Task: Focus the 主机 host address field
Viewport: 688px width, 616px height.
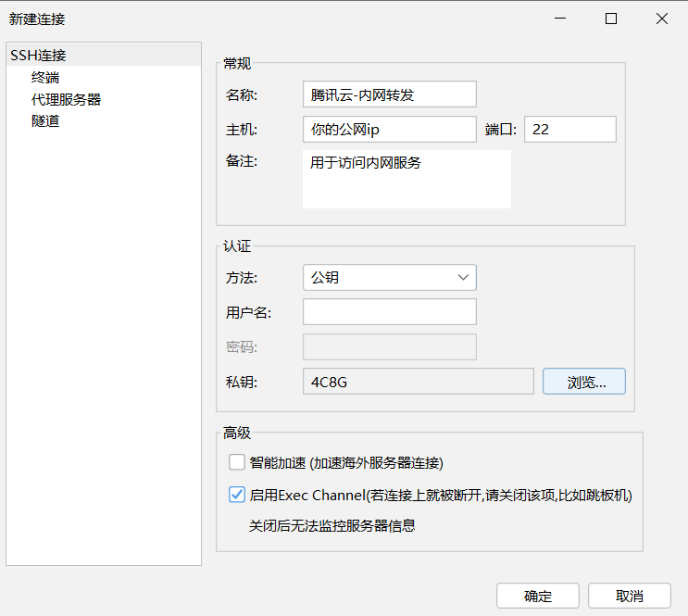Action: pos(389,129)
